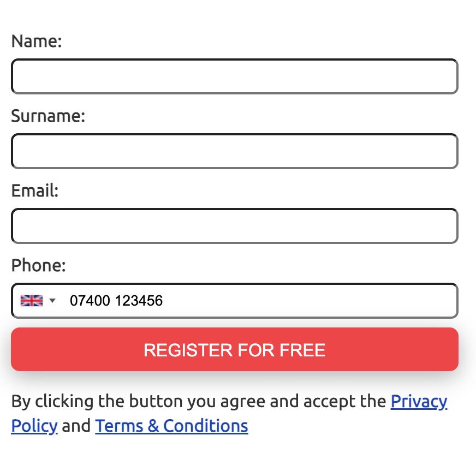Click the word 'and' between footer links
This screenshot has height=465, width=476.
(x=76, y=426)
